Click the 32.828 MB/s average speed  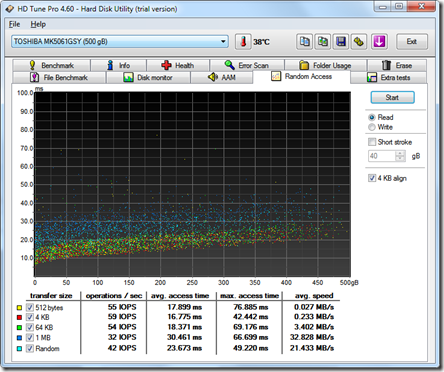[x=312, y=337]
